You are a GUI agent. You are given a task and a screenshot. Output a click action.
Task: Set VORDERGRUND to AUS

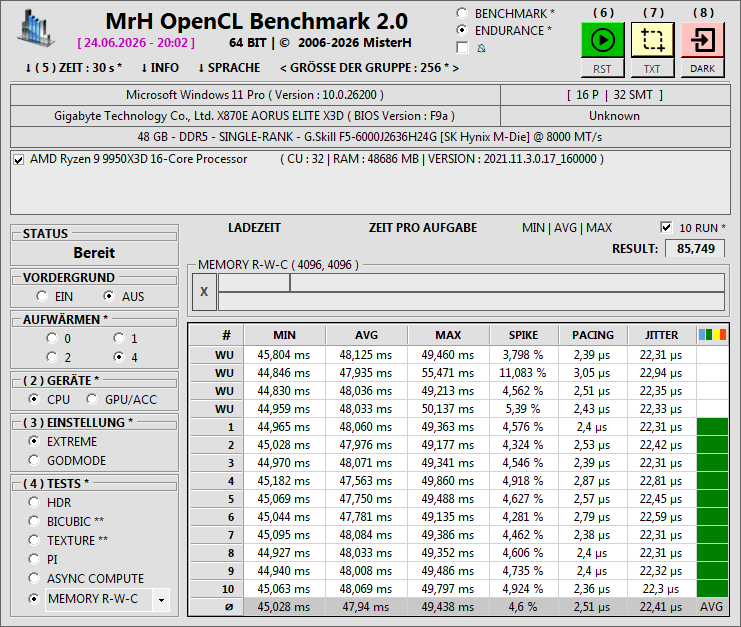(x=109, y=296)
